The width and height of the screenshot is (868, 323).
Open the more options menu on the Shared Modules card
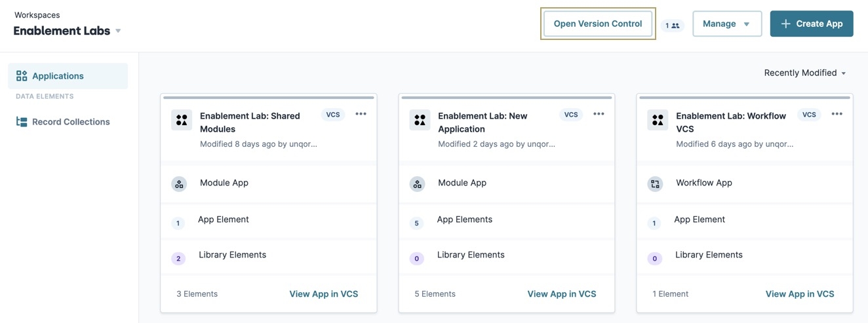click(361, 114)
